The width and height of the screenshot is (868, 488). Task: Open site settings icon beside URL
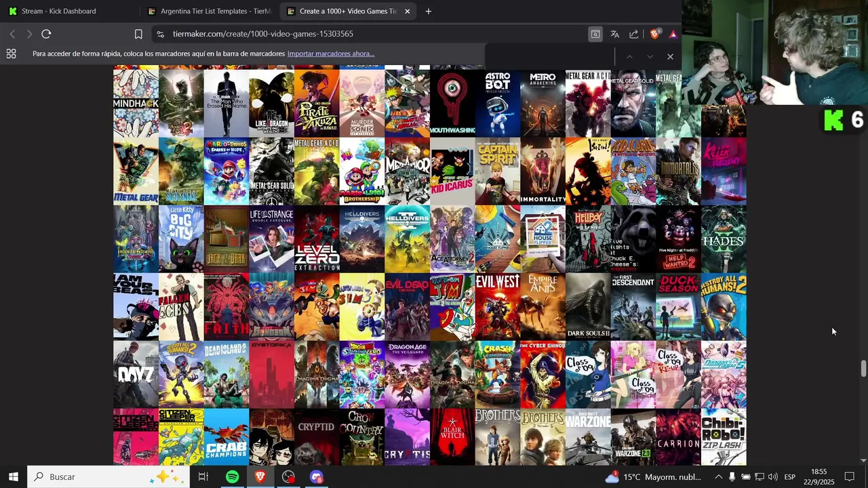tap(159, 34)
